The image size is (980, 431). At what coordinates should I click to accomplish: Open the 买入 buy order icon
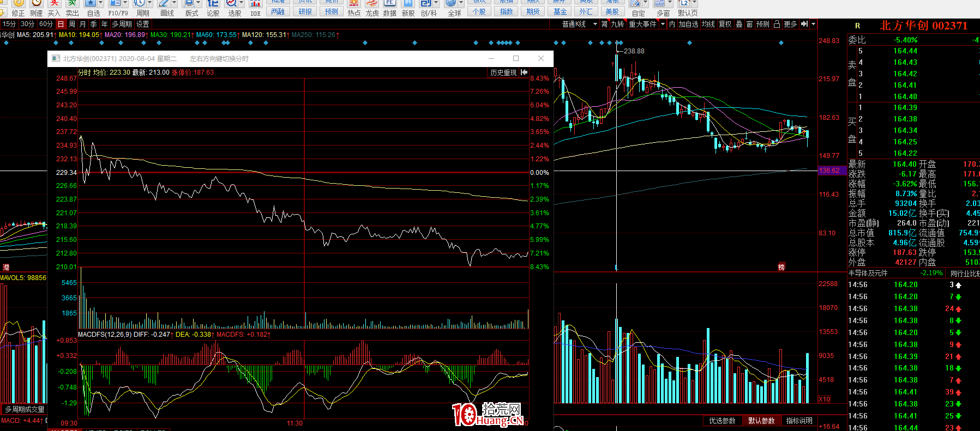[x=54, y=3]
